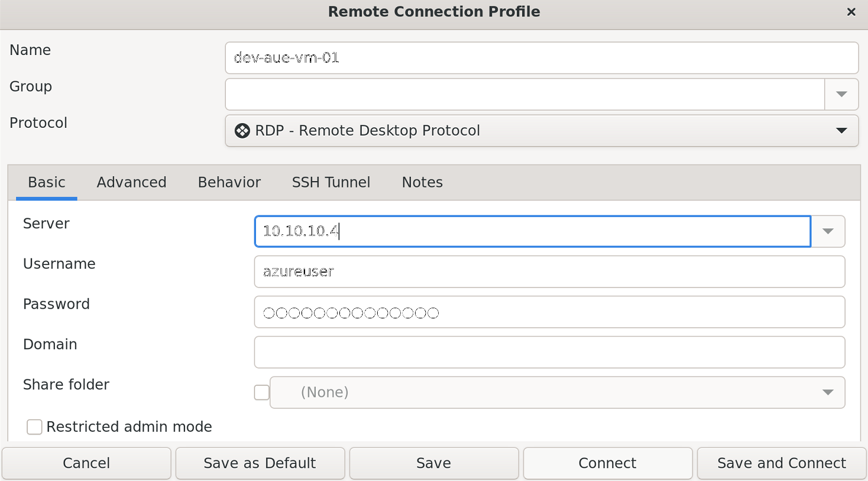Click the Save and Connect button
Viewport: 868px width, 481px height.
(x=781, y=463)
